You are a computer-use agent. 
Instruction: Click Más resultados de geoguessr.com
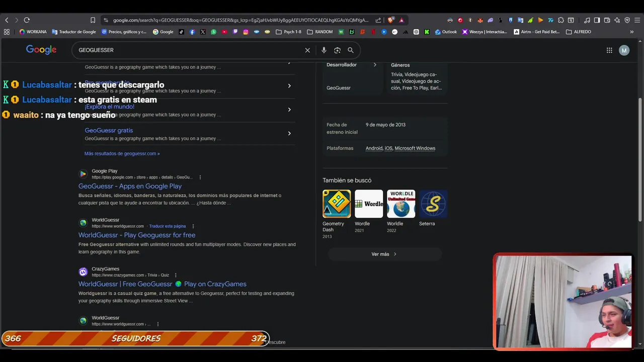[x=122, y=153]
